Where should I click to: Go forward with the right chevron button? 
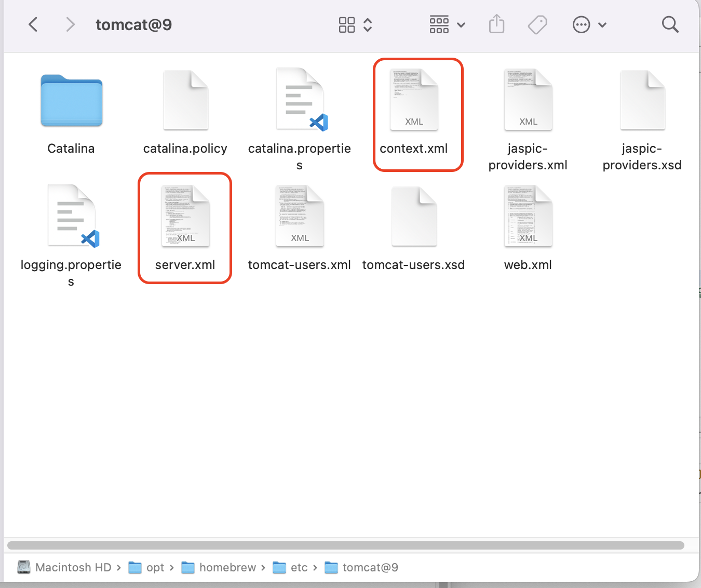(70, 24)
